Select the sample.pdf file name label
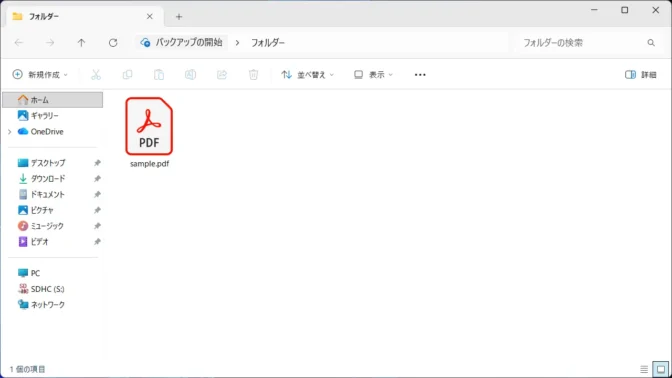This screenshot has height=378, width=672. (x=150, y=164)
